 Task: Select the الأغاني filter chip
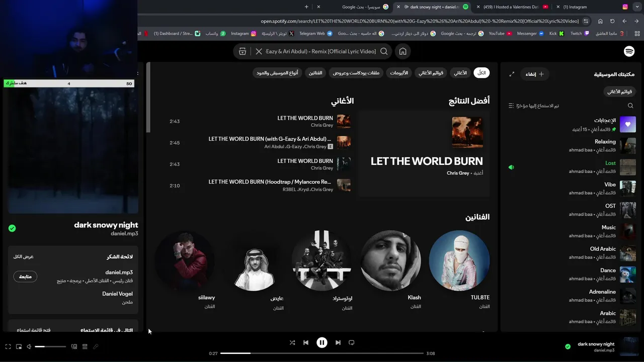[x=460, y=73]
